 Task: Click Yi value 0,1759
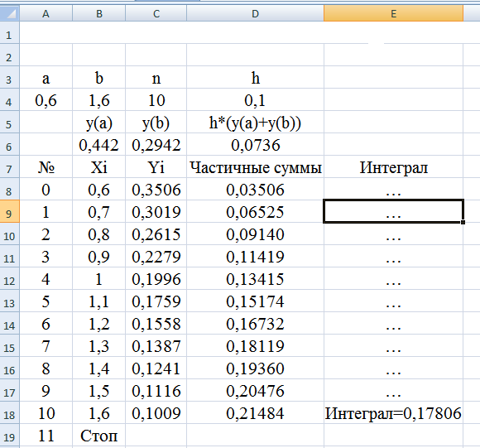click(156, 301)
